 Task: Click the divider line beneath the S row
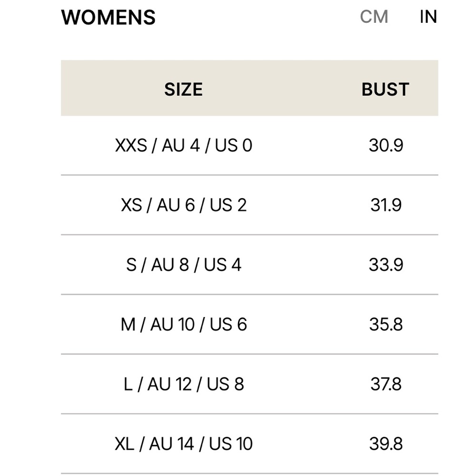tap(249, 295)
